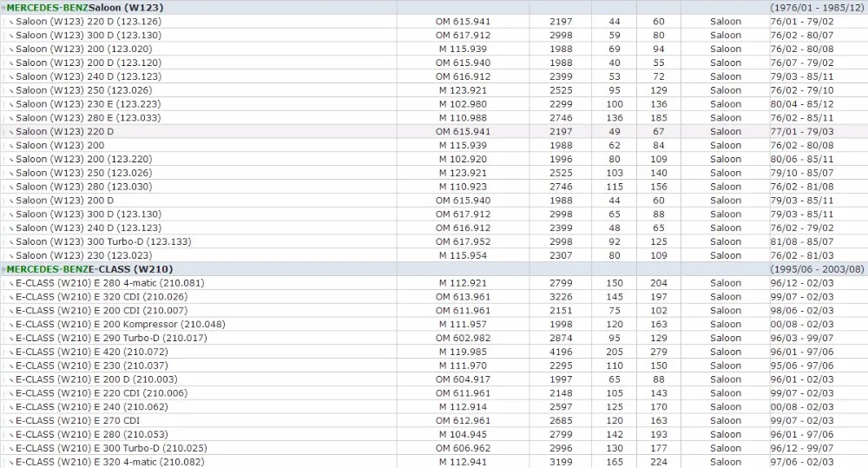Click arrow icon beside E 240 (210.062)
Screen dimensions: 868x468
(x=11, y=408)
